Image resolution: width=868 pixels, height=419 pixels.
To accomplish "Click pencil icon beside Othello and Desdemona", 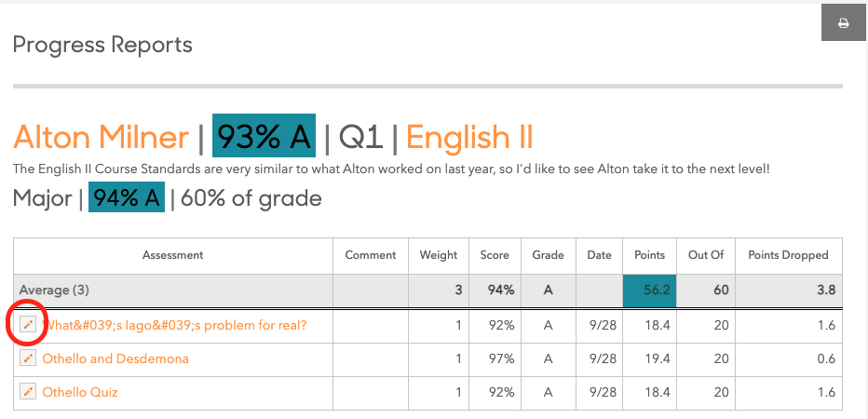I will coord(28,358).
